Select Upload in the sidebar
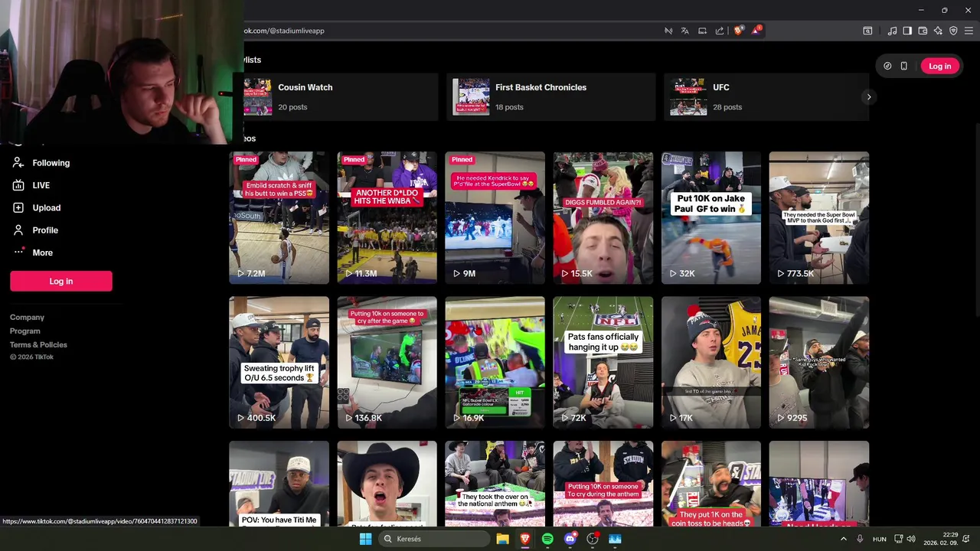The height and width of the screenshot is (551, 980). pos(47,207)
